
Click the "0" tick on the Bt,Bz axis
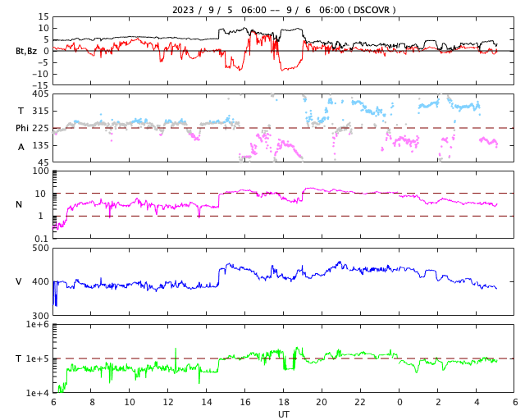(x=46, y=51)
